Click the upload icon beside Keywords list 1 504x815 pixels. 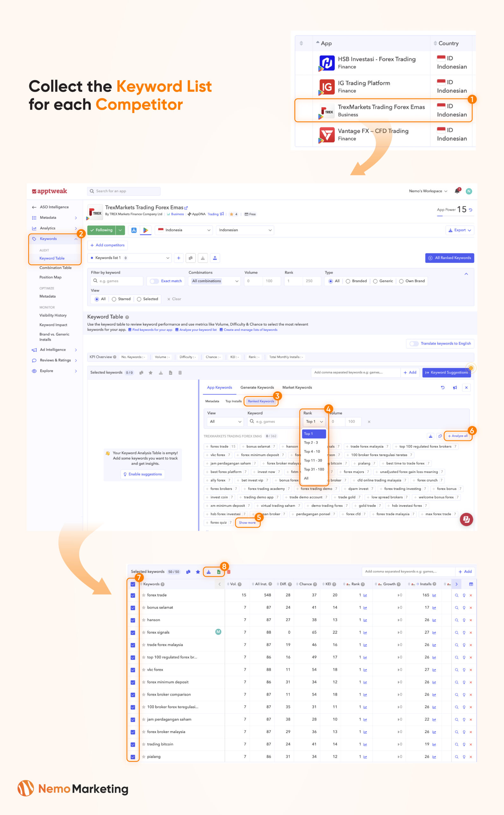[215, 258]
